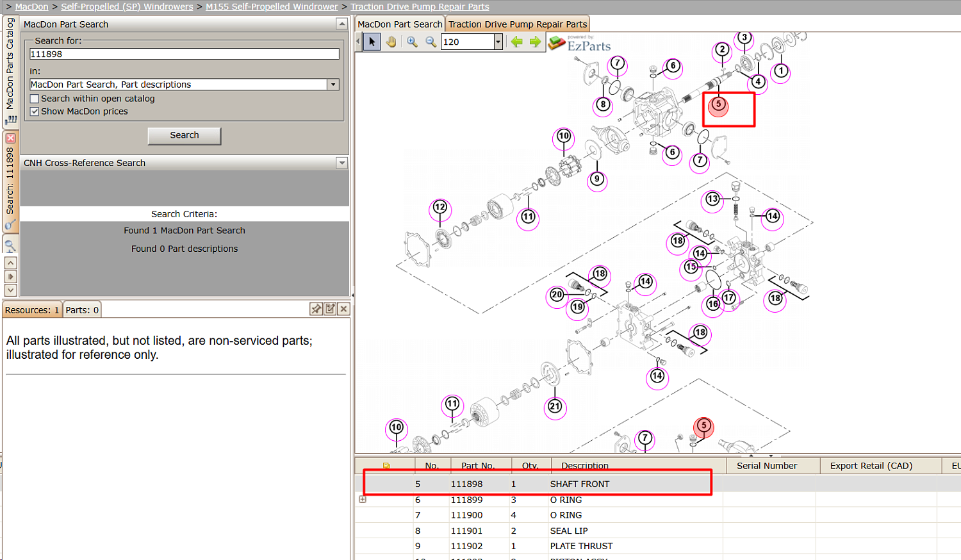961x560 pixels.
Task: Collapse the MacDon Part Search panel
Action: pyautogui.click(x=341, y=24)
